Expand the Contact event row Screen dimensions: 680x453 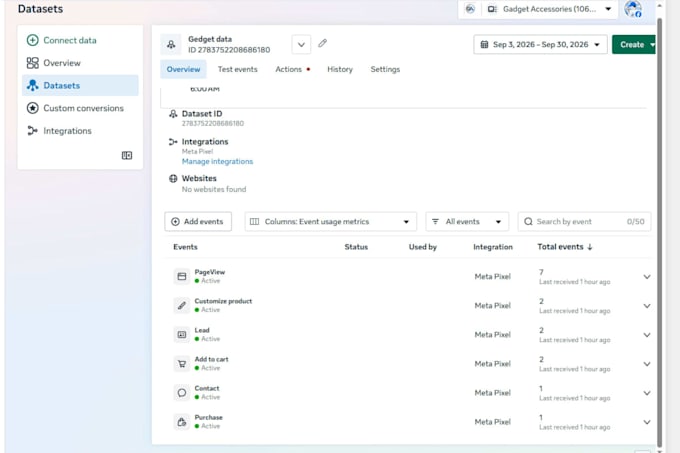(x=647, y=393)
